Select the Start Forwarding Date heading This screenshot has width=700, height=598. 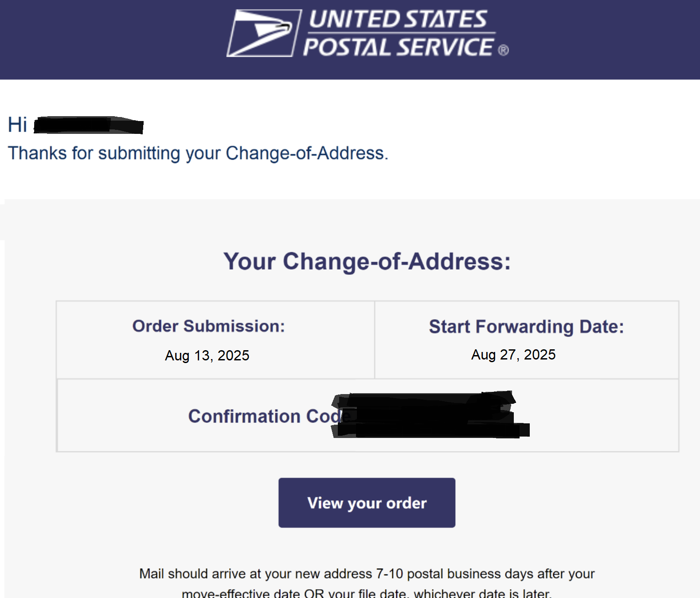tap(526, 327)
